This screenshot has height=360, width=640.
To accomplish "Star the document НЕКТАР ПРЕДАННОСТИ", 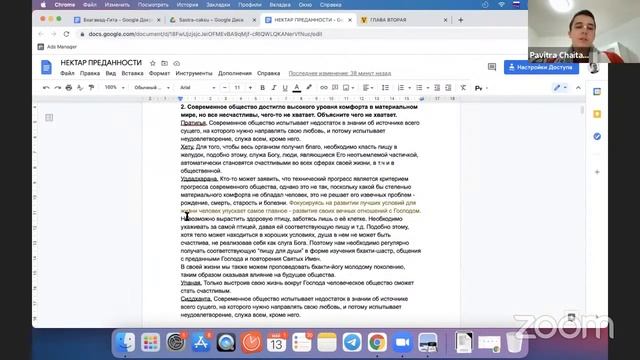I will 153,63.
